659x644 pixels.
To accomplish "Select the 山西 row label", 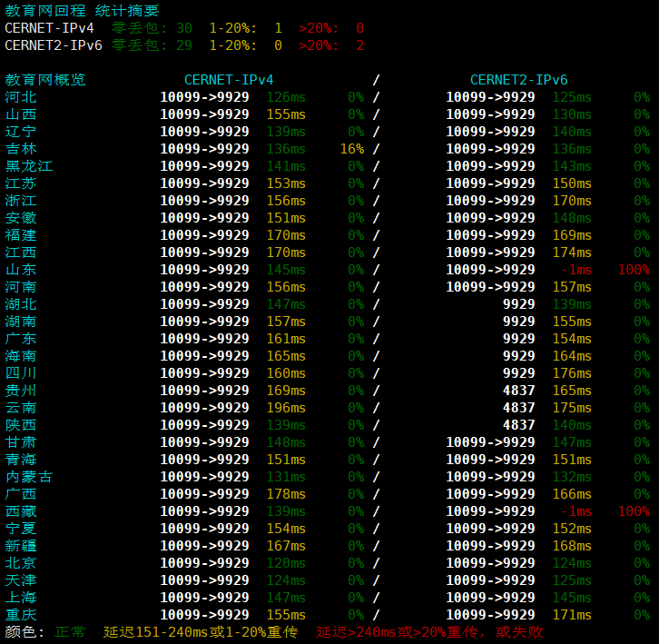I will 21,114.
